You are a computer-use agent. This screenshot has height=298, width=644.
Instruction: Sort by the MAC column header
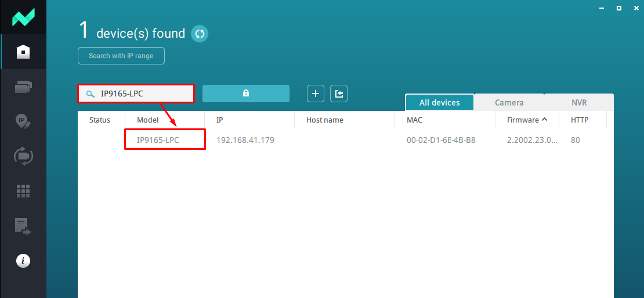pos(414,120)
